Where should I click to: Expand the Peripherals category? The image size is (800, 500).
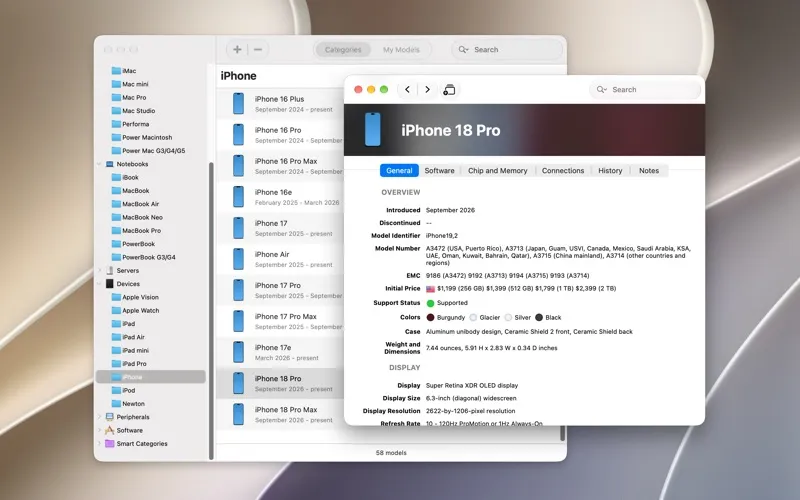coord(99,417)
